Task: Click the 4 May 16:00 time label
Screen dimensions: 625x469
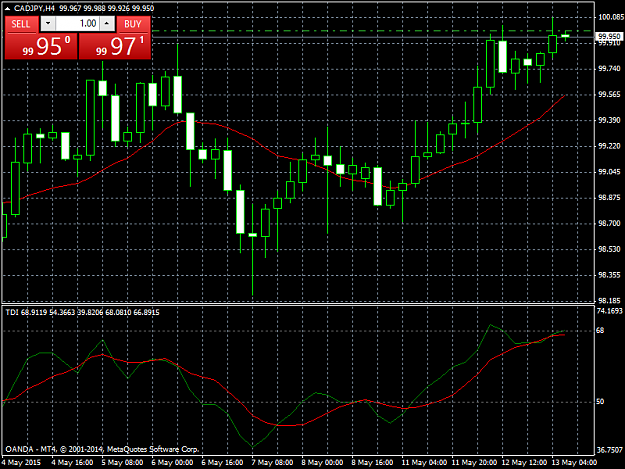Action: [x=72, y=463]
